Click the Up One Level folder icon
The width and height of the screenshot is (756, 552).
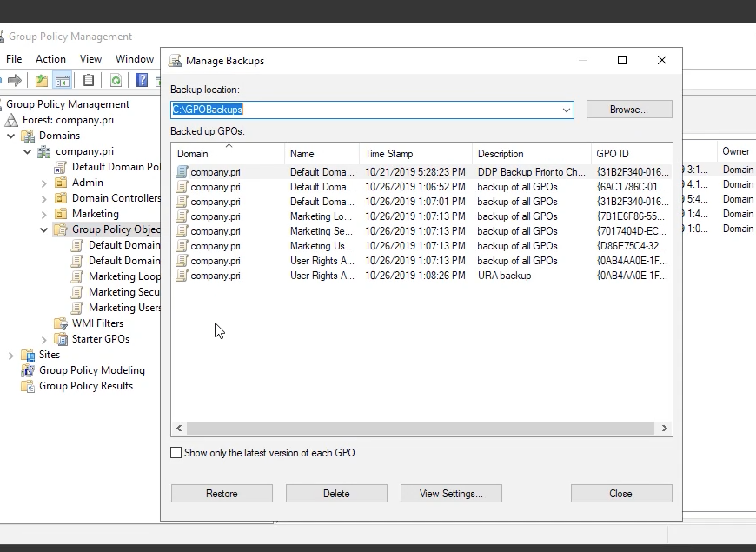[41, 81]
